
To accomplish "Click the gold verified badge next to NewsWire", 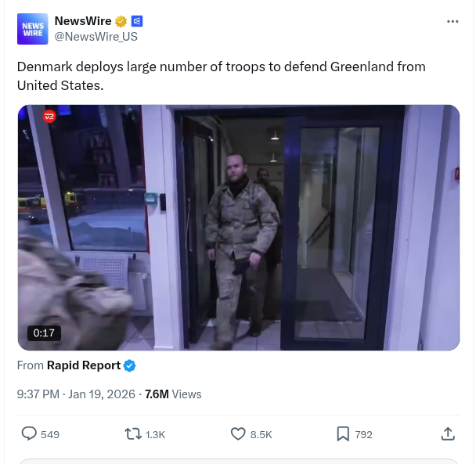I will coord(121,22).
